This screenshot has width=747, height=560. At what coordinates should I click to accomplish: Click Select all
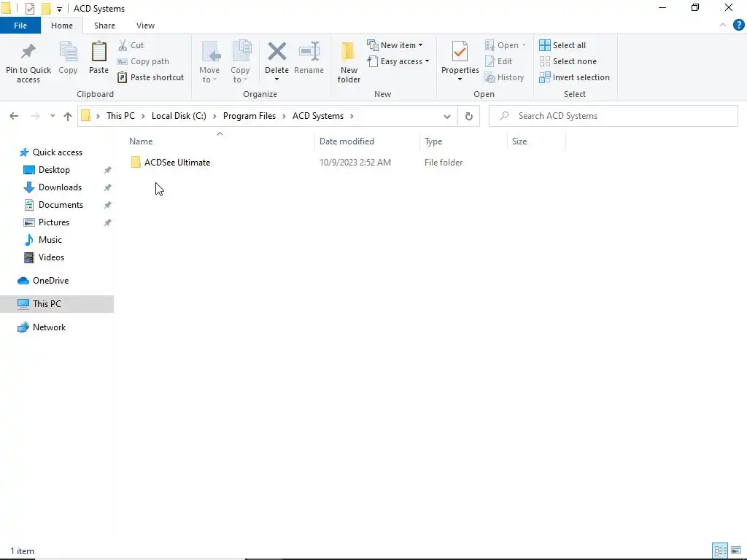point(562,45)
